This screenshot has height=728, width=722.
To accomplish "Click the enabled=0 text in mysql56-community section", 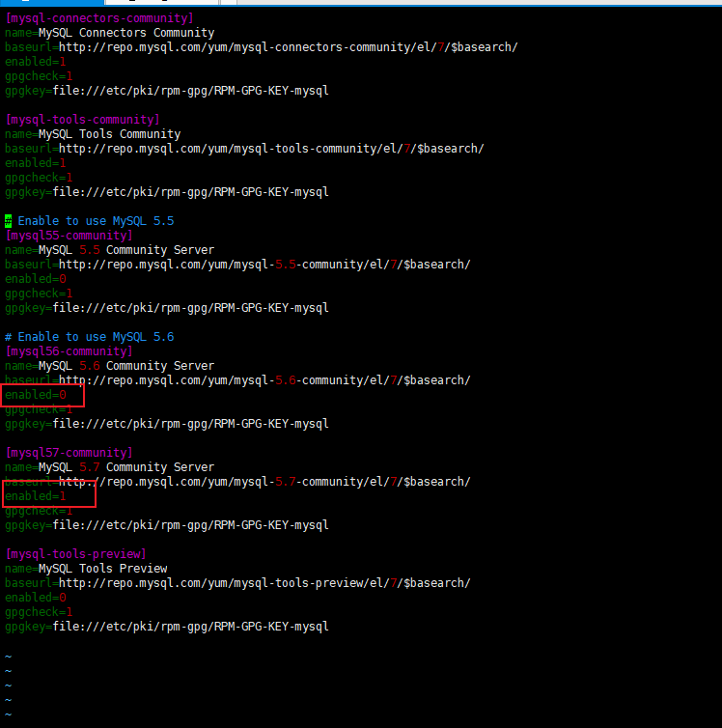I will coord(36,395).
